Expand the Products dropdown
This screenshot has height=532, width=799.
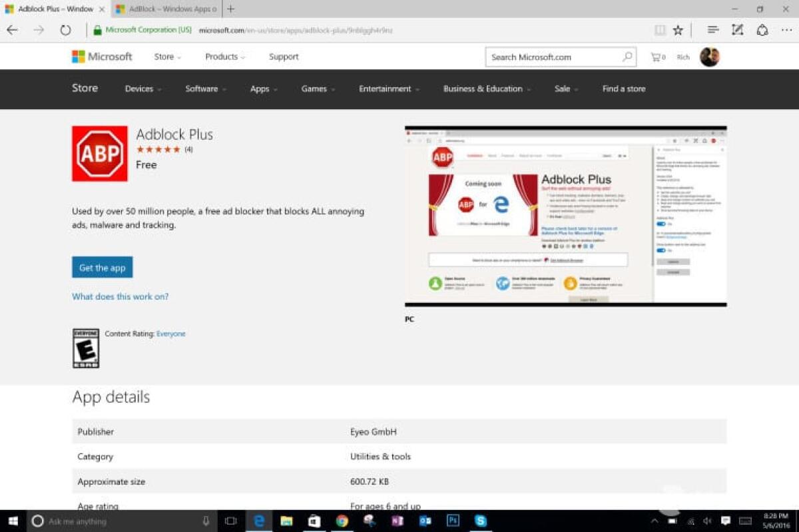pos(224,57)
